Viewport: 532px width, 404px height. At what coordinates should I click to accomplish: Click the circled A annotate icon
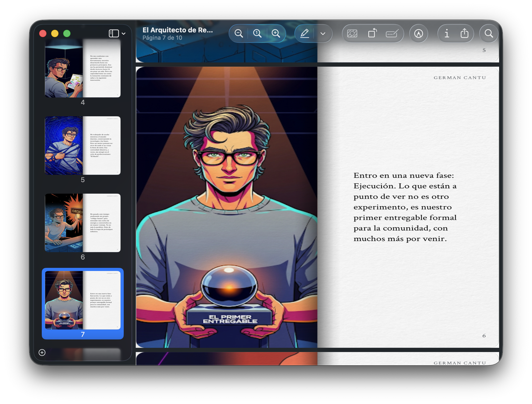click(x=419, y=33)
